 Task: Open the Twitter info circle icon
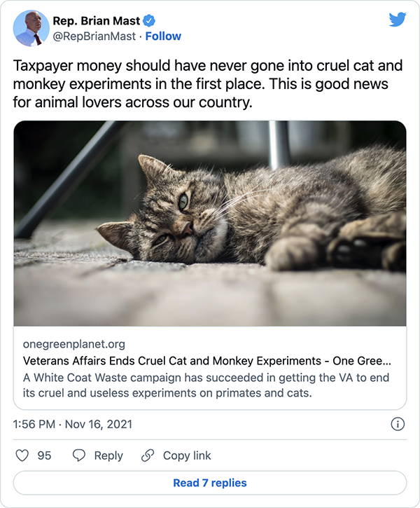tap(397, 424)
